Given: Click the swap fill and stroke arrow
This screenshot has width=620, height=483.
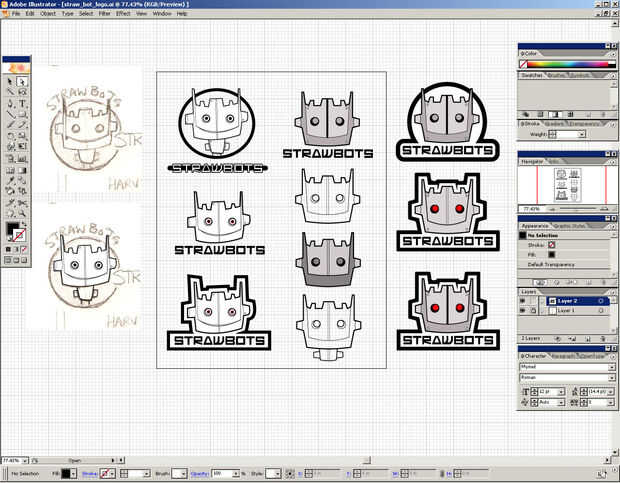Looking at the screenshot, I should [24, 224].
